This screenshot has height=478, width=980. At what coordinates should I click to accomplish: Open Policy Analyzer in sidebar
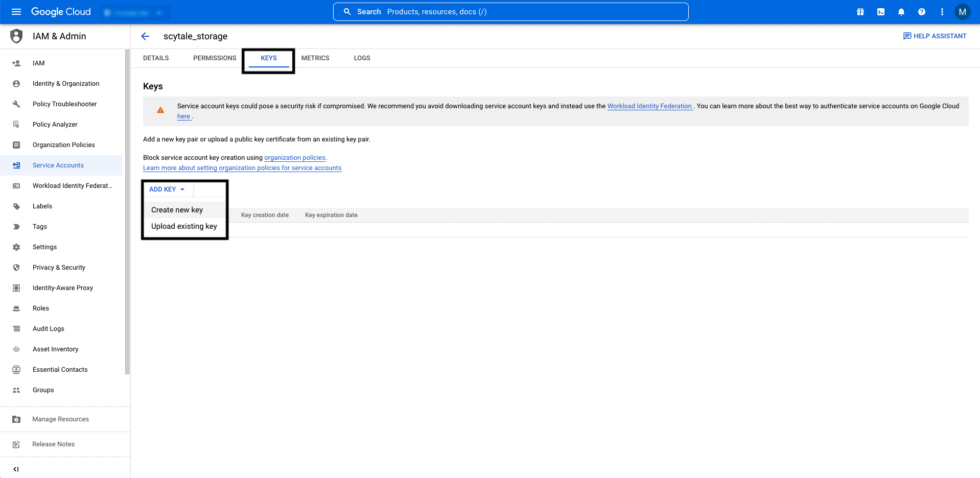55,125
